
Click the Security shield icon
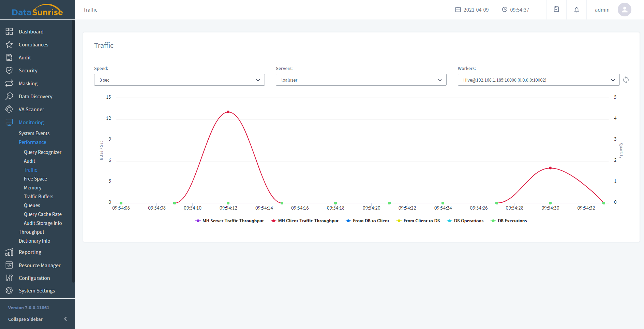point(9,71)
